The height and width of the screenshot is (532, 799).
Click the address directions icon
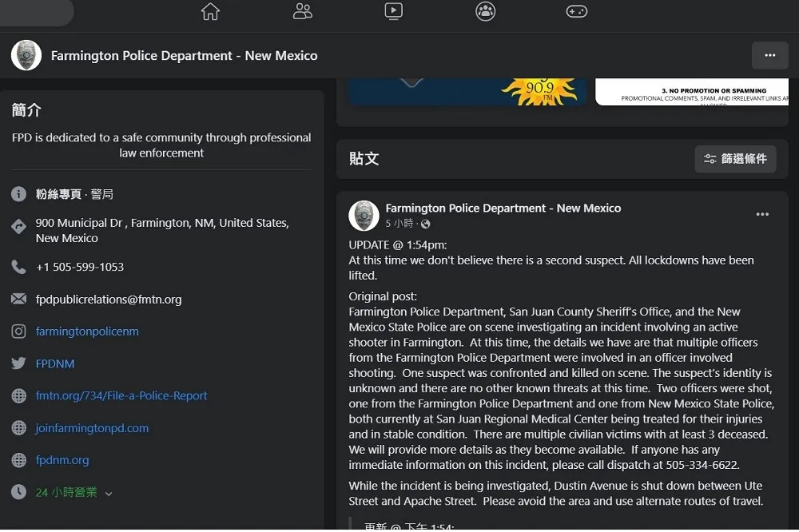(x=19, y=226)
